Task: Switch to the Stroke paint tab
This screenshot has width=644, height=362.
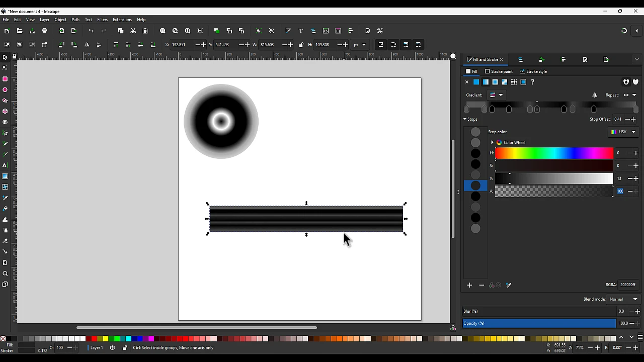Action: (499, 71)
